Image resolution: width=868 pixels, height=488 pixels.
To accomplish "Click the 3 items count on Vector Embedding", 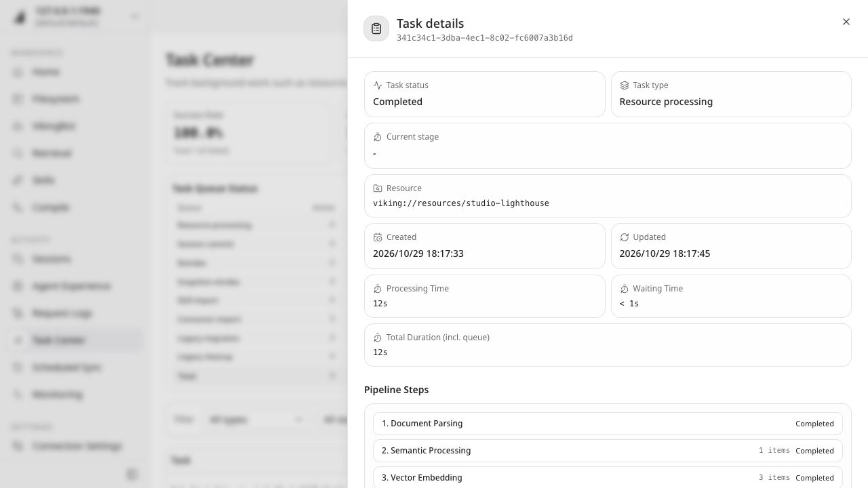I will [774, 477].
